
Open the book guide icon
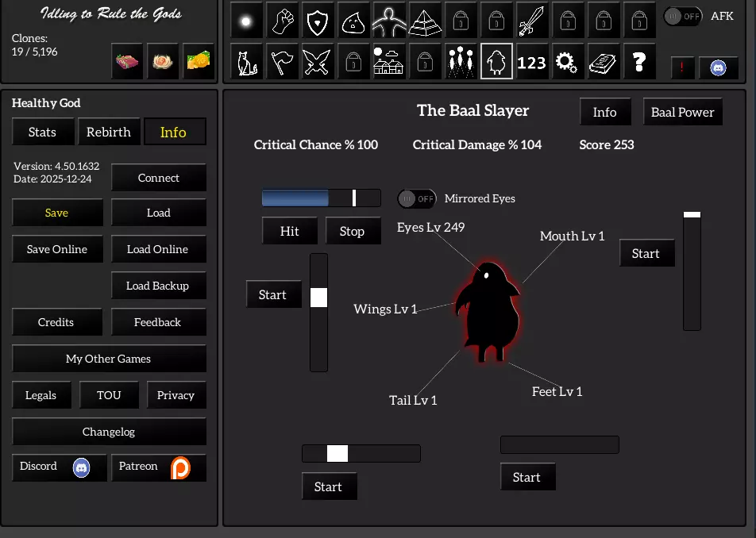(x=604, y=61)
